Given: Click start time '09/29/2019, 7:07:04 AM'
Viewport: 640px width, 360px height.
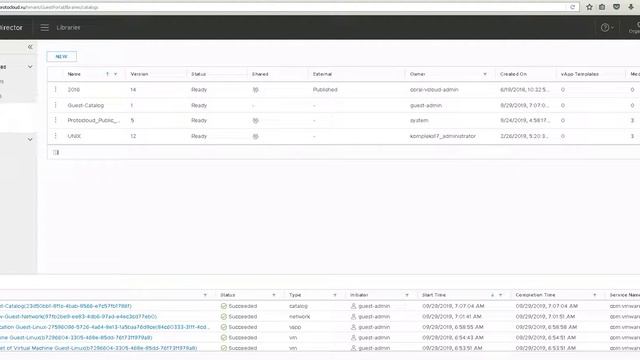Looking at the screenshot, I should click(x=453, y=306).
